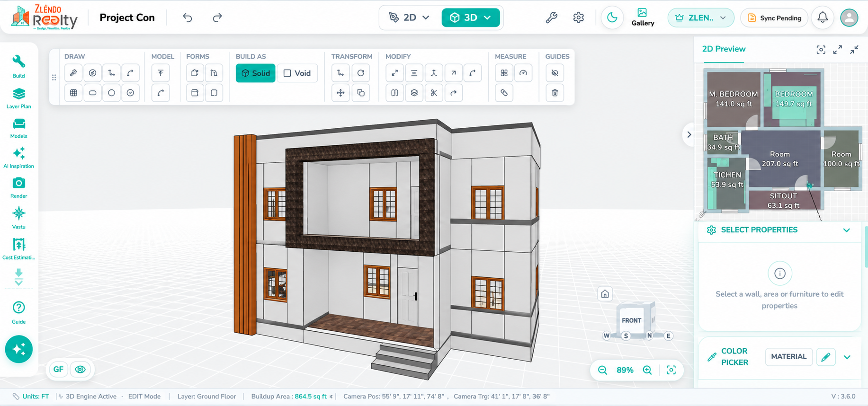This screenshot has height=406, width=868.
Task: Open the notifications bell
Action: (x=823, y=18)
